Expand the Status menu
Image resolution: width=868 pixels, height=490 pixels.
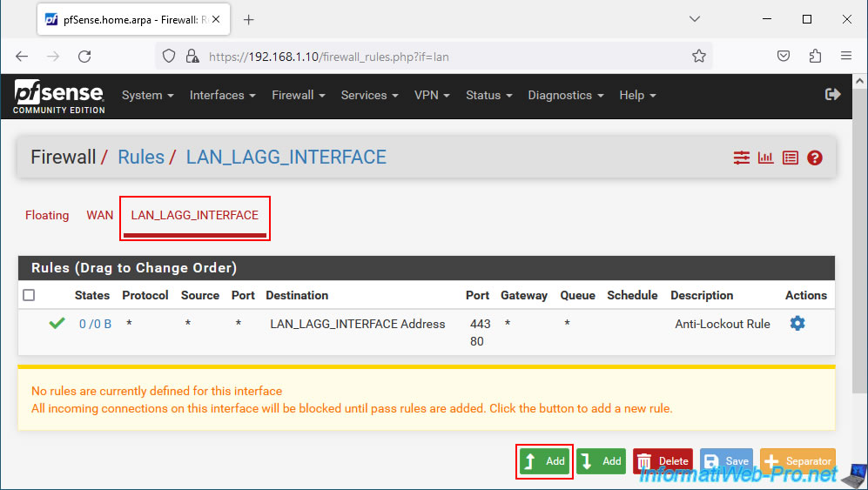[x=488, y=95]
